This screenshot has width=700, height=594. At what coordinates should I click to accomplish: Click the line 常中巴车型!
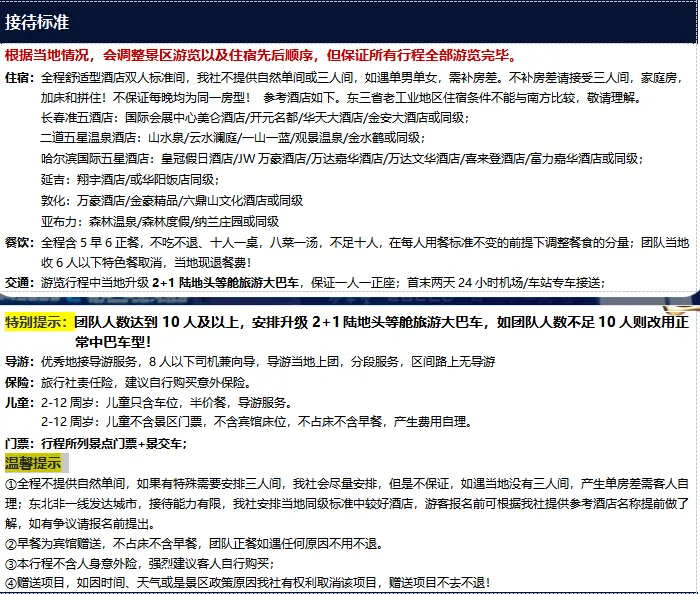tap(113, 342)
